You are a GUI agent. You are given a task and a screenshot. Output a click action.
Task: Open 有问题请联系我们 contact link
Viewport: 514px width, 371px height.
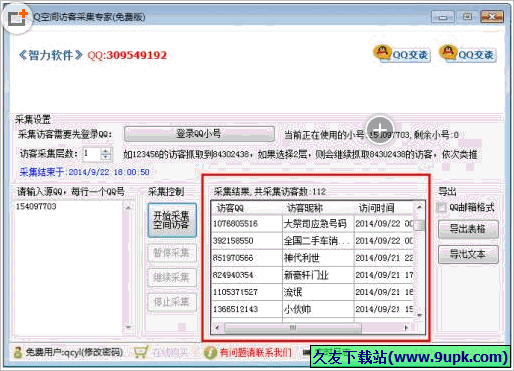255,352
